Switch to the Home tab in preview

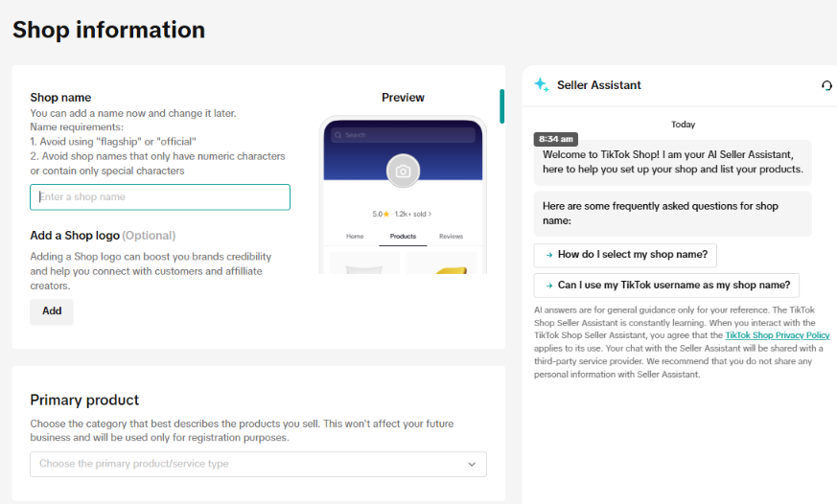(355, 237)
